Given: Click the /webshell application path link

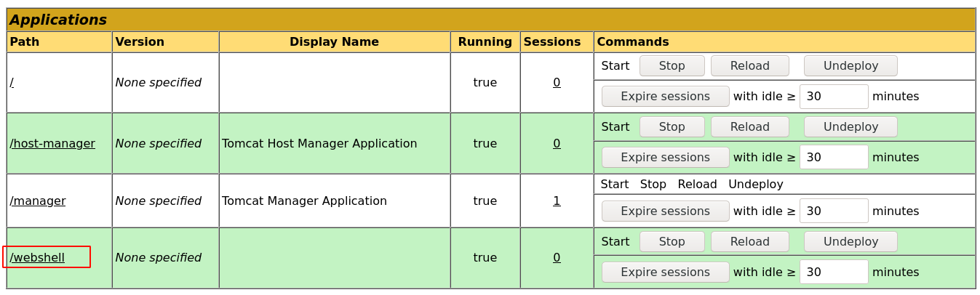Looking at the screenshot, I should click(x=37, y=257).
